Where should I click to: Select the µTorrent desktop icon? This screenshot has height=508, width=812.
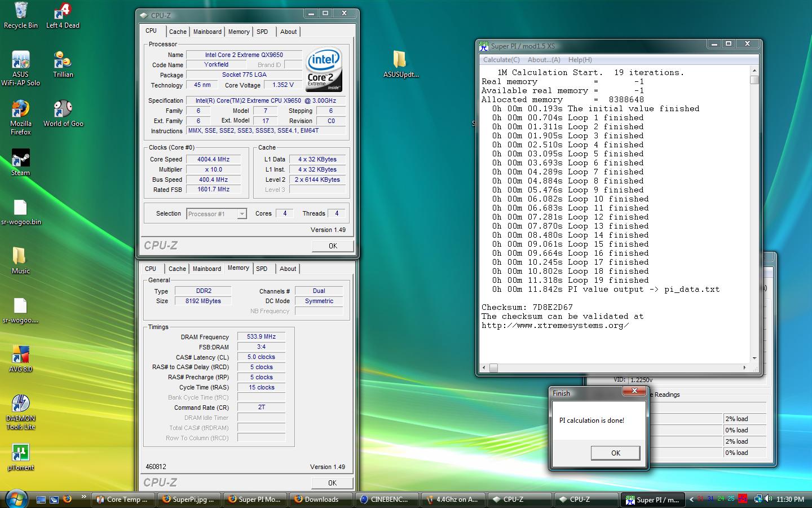[x=20, y=457]
